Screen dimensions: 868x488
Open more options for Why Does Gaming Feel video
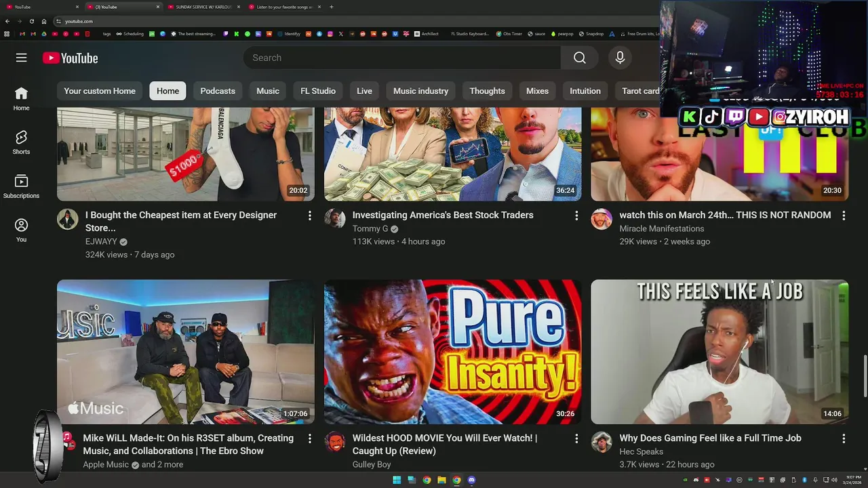pyautogui.click(x=844, y=439)
